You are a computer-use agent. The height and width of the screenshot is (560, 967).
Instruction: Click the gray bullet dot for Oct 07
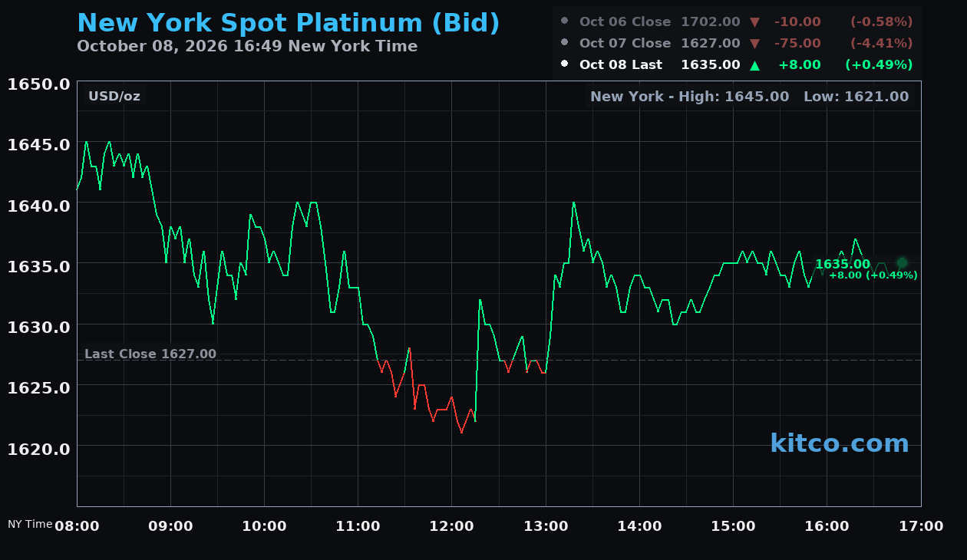tap(565, 43)
